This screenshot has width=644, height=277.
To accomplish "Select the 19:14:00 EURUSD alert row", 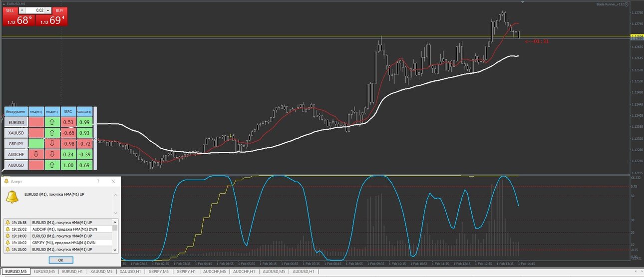I will 58,236.
